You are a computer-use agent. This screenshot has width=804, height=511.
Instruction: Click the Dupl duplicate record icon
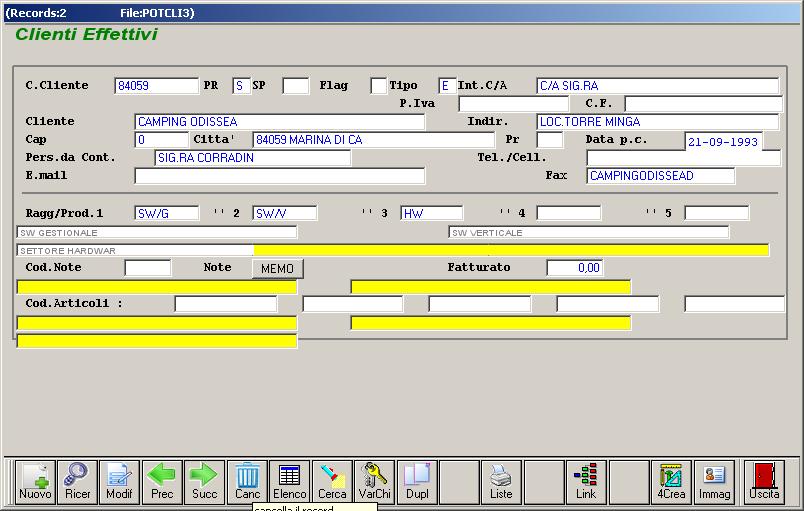pos(417,482)
